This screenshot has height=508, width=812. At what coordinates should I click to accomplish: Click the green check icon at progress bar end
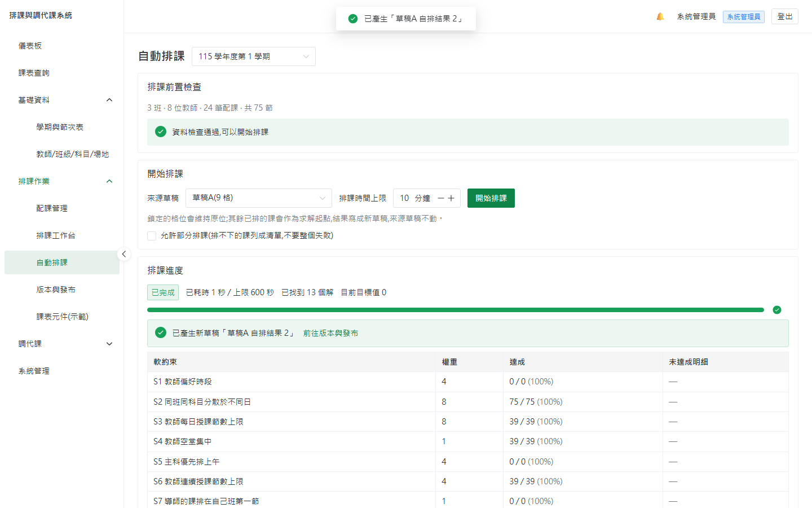777,310
